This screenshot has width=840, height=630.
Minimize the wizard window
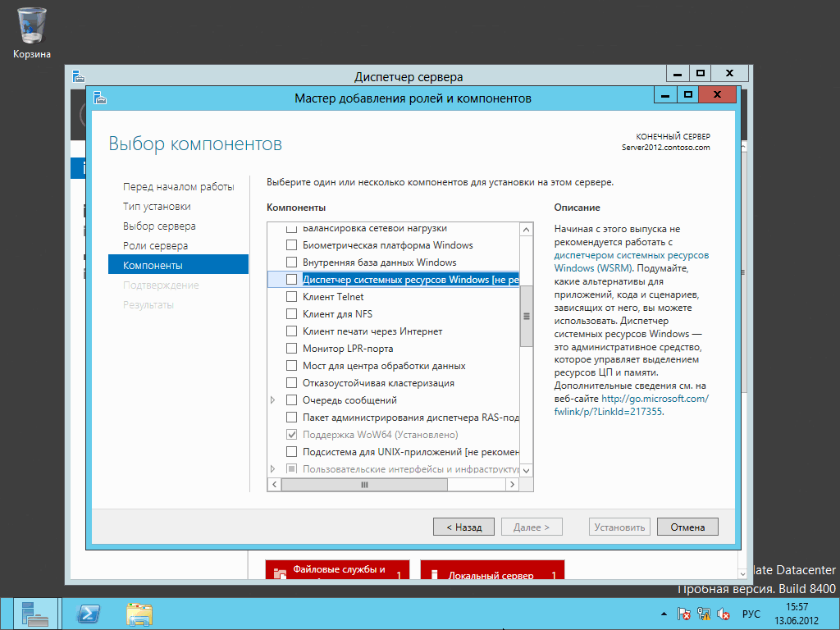tap(665, 95)
